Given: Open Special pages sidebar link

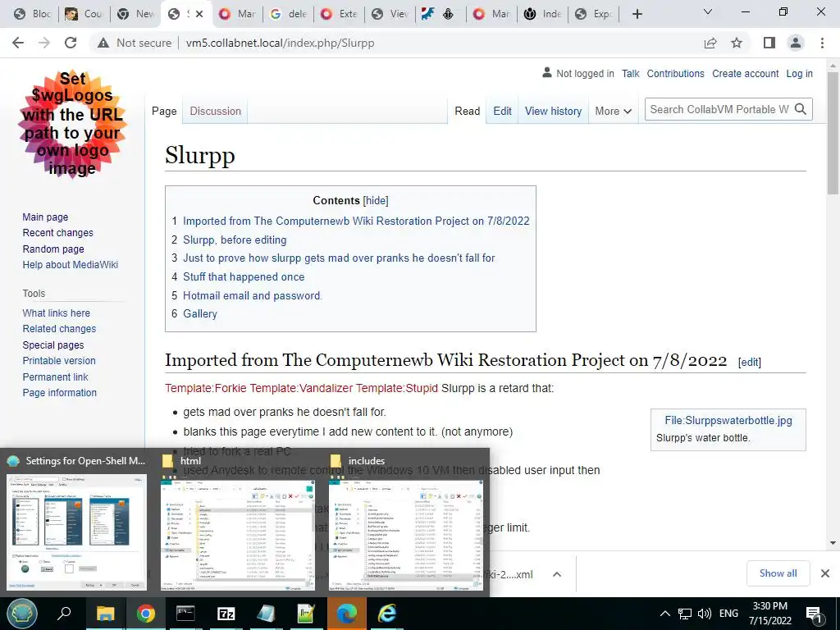Looking at the screenshot, I should [53, 345].
